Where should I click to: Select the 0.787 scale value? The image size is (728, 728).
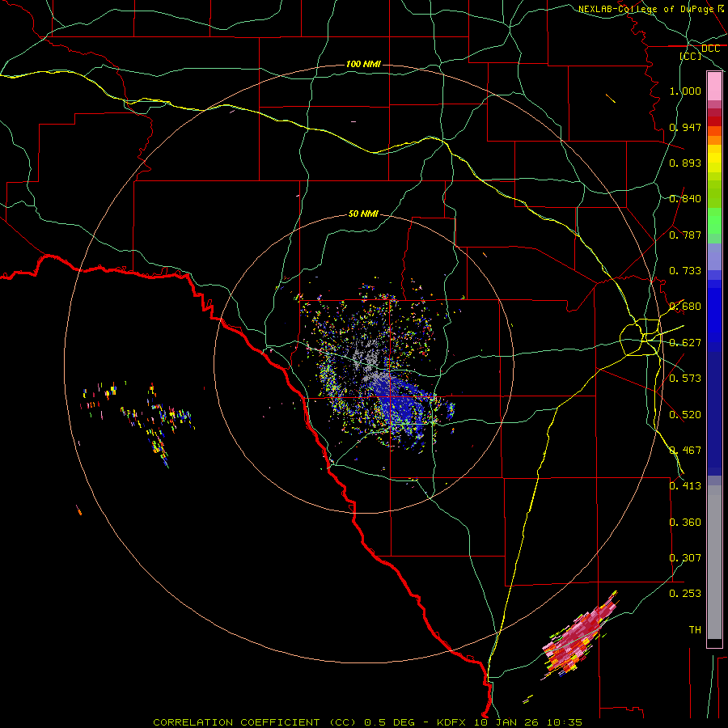(685, 235)
